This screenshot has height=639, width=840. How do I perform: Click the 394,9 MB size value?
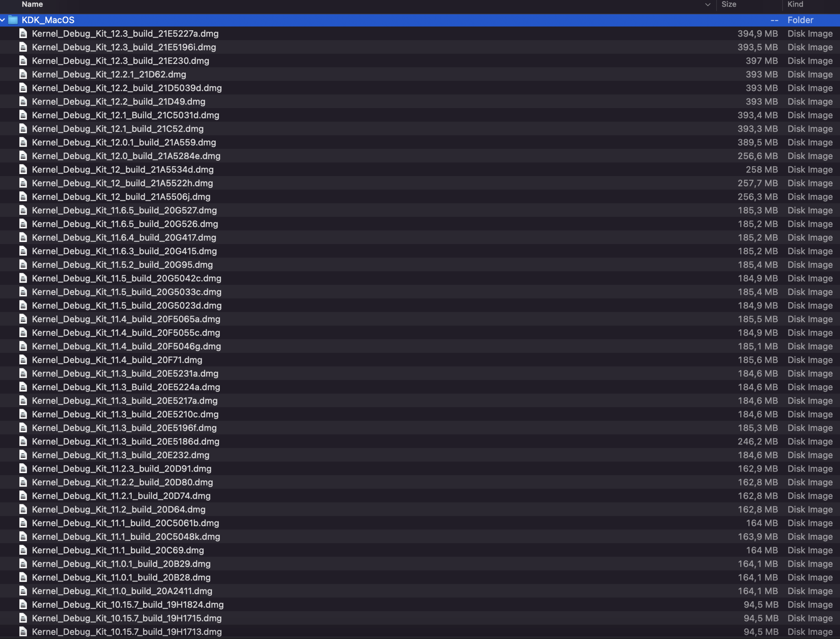(757, 34)
